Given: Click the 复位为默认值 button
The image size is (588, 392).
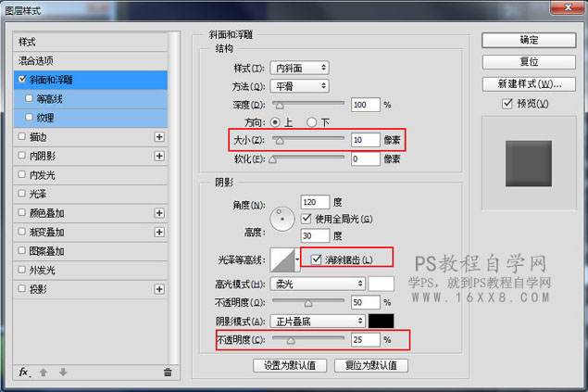Looking at the screenshot, I should (371, 365).
